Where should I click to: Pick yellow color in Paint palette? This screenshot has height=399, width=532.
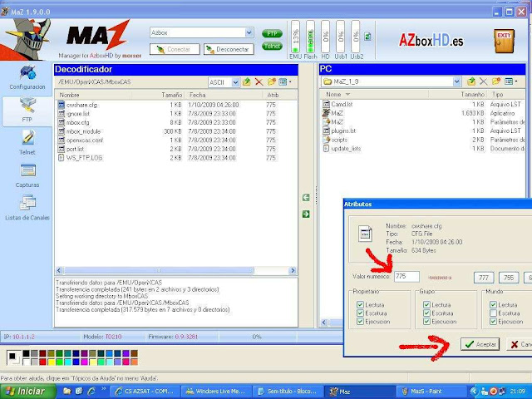(51, 362)
